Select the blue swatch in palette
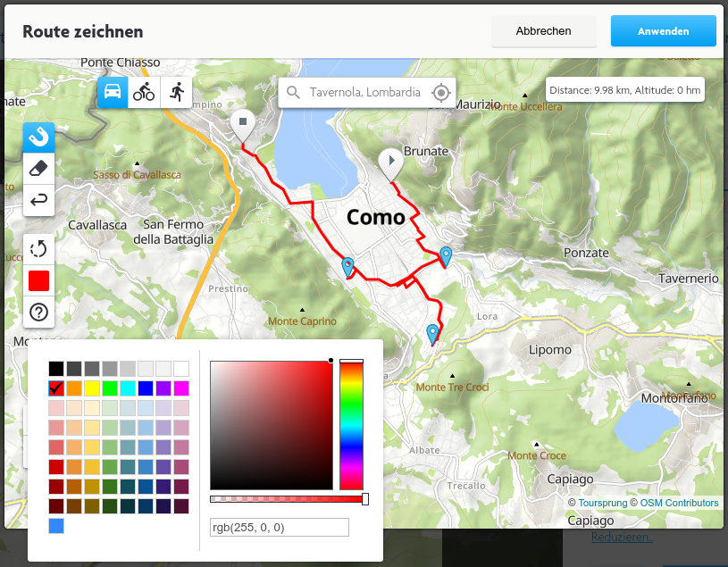 (146, 388)
